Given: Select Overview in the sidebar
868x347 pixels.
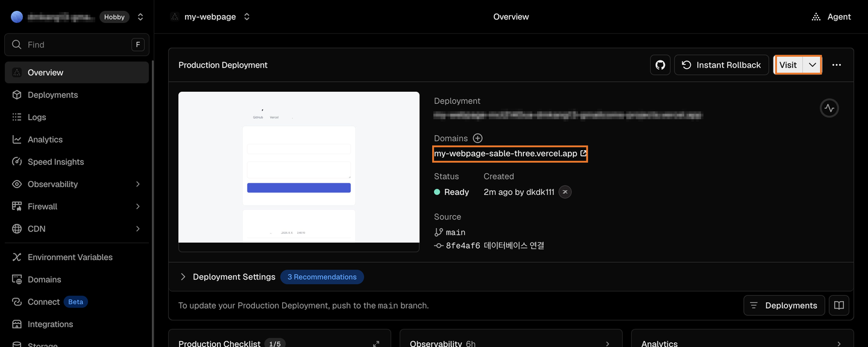Looking at the screenshot, I should coord(77,72).
